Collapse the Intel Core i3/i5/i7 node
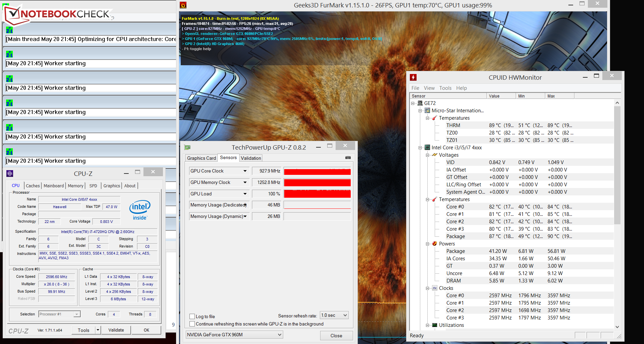644x344 pixels. tap(420, 148)
